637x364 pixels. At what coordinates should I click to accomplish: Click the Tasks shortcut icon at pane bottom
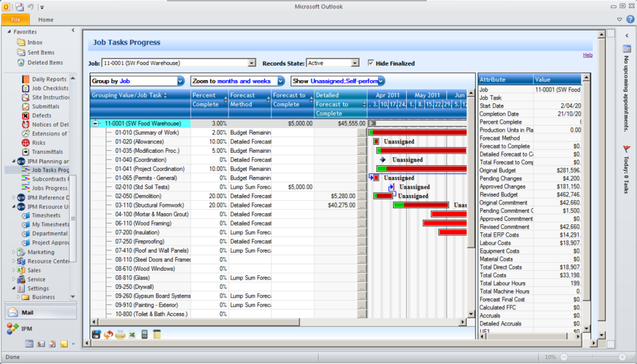(52, 344)
